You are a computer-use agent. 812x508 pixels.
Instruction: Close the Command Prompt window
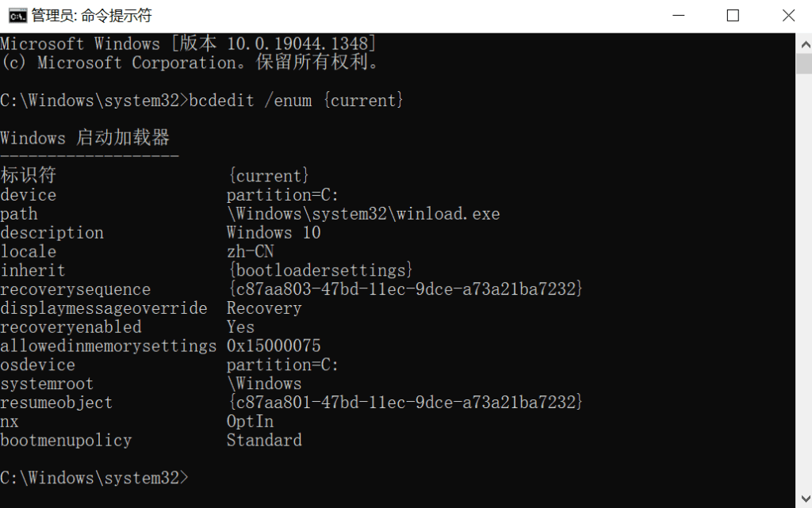click(788, 16)
